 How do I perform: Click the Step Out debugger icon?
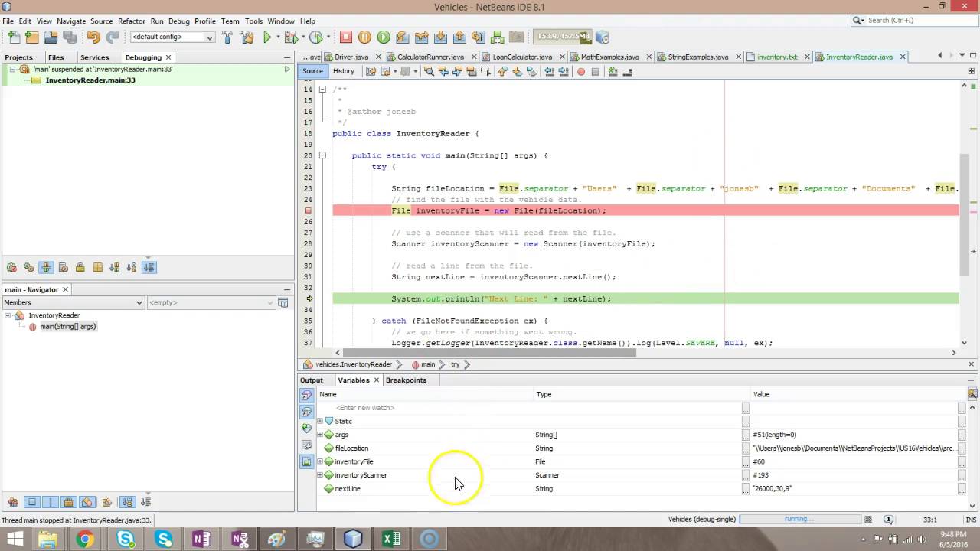point(459,37)
